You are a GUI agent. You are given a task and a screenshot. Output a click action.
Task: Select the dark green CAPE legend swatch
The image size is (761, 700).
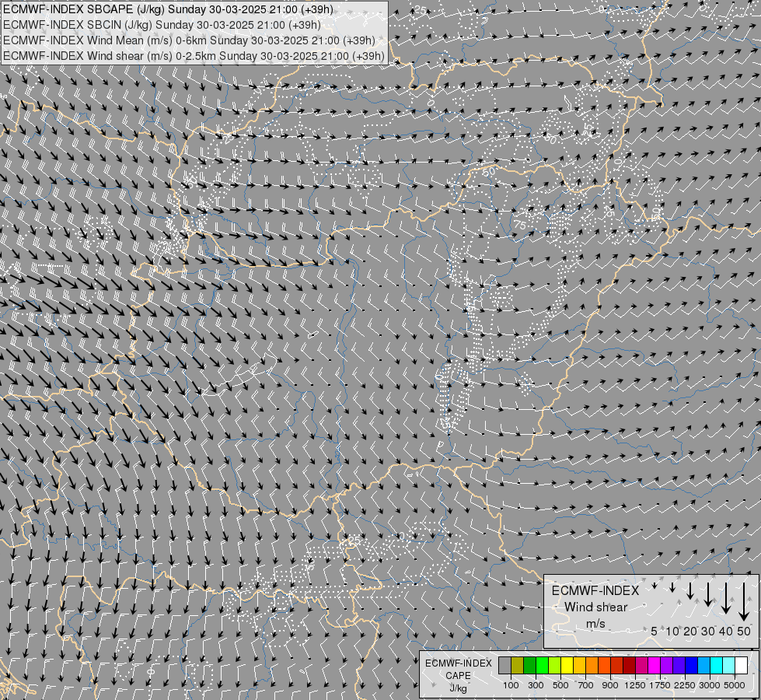point(530,666)
